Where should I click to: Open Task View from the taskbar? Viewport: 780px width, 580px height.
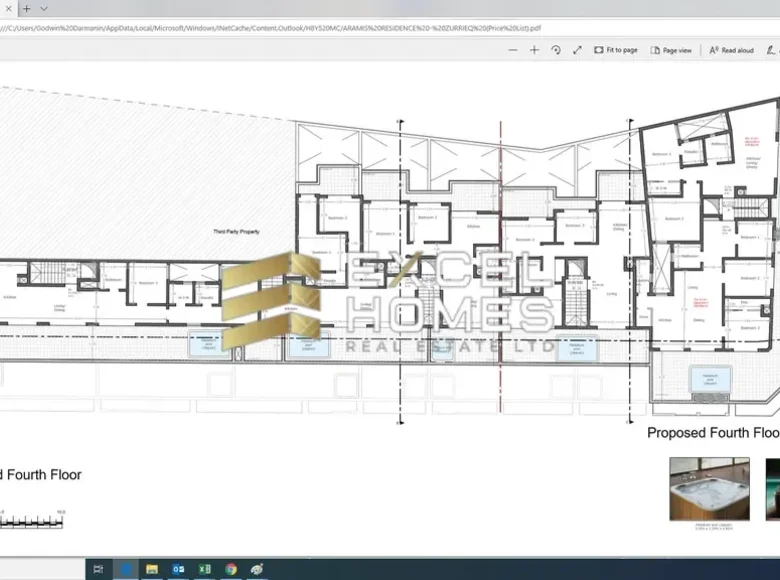pyautogui.click(x=98, y=569)
